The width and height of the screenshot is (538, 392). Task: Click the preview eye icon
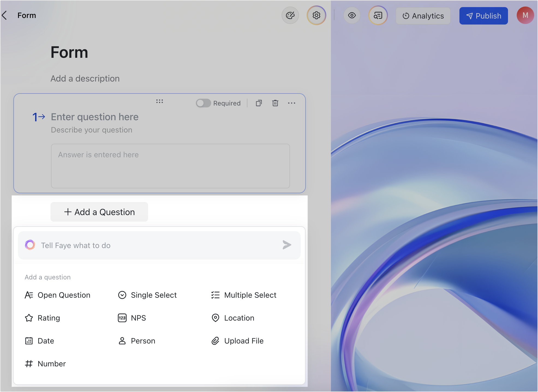[x=352, y=16]
